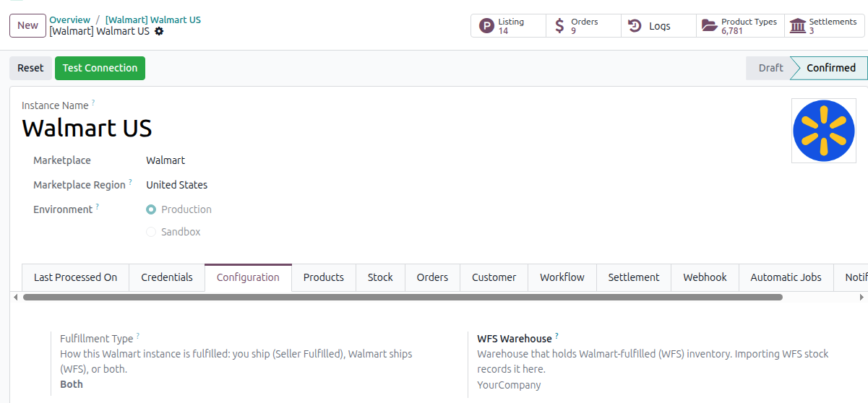Click the Environment help question mark

coord(98,207)
